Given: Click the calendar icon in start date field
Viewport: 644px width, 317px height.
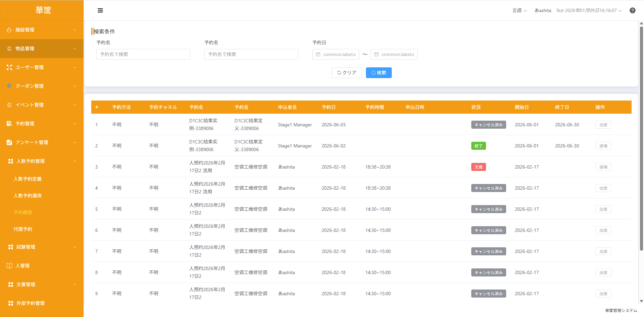Looking at the screenshot, I should (318, 54).
